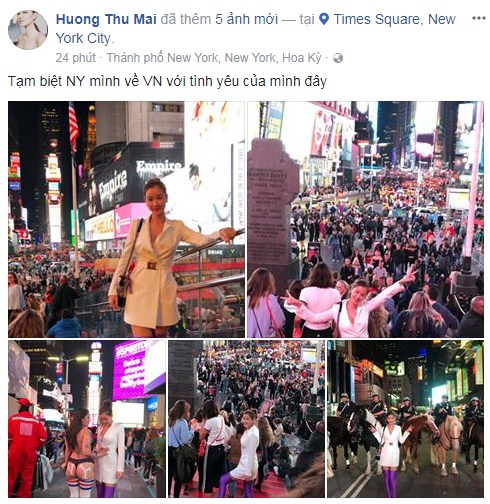
Task: Open the Times Square, New York City location link
Action: coord(255,29)
